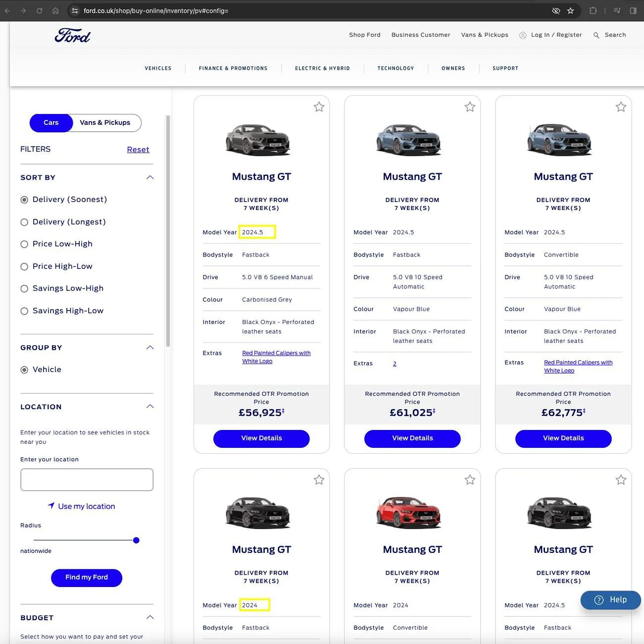This screenshot has width=644, height=644.
Task: Open the Vehicles menu
Action: (x=158, y=68)
